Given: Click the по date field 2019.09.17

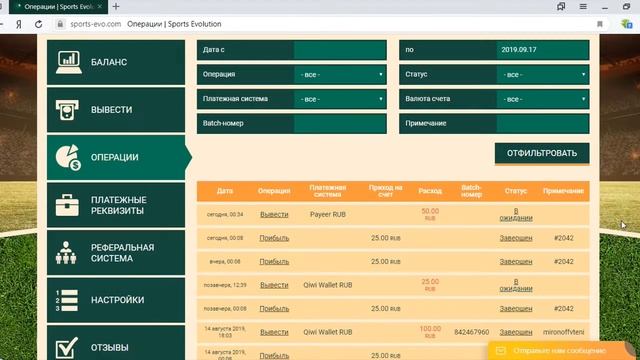Looking at the screenshot, I should [x=543, y=50].
